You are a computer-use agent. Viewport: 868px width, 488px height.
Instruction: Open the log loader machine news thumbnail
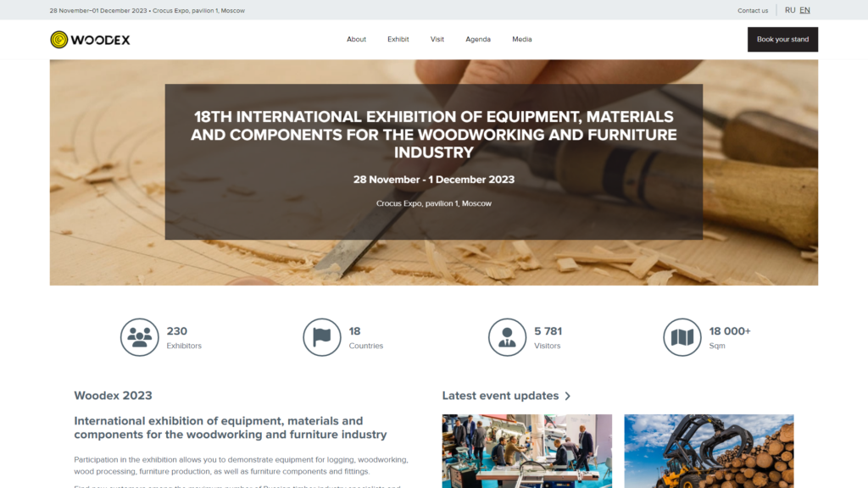(709, 451)
